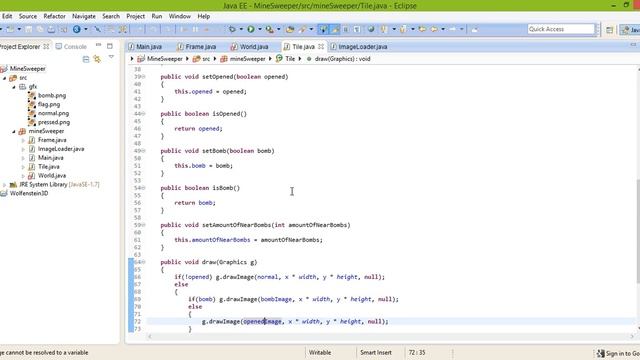The height and width of the screenshot is (360, 640).
Task: Toggle Show Whitespace Characters button
Action: 357,29
